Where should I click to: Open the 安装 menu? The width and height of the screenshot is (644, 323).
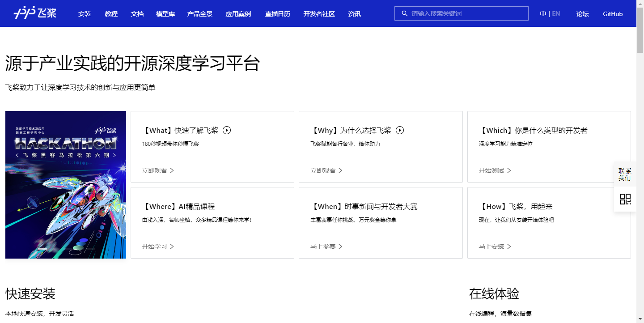point(85,14)
